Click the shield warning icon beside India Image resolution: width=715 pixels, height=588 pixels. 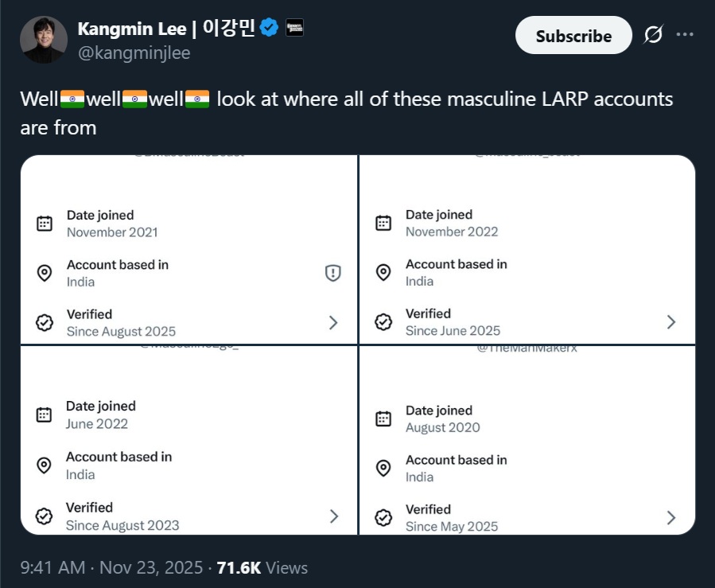tap(333, 273)
